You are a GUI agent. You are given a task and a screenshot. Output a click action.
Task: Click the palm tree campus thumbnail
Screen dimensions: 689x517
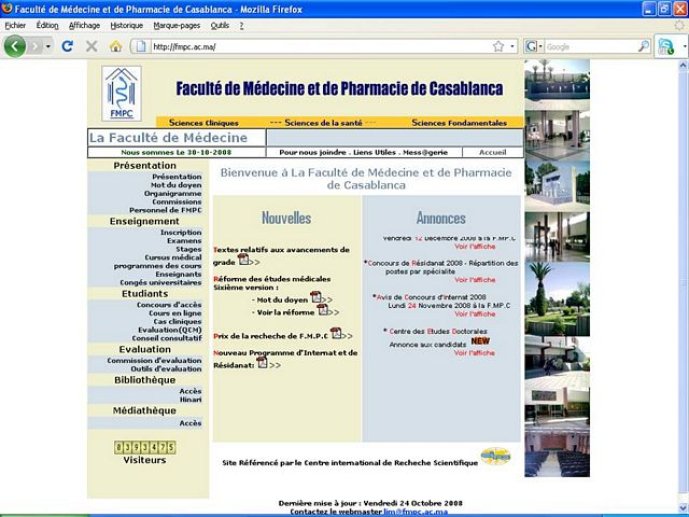click(557, 299)
